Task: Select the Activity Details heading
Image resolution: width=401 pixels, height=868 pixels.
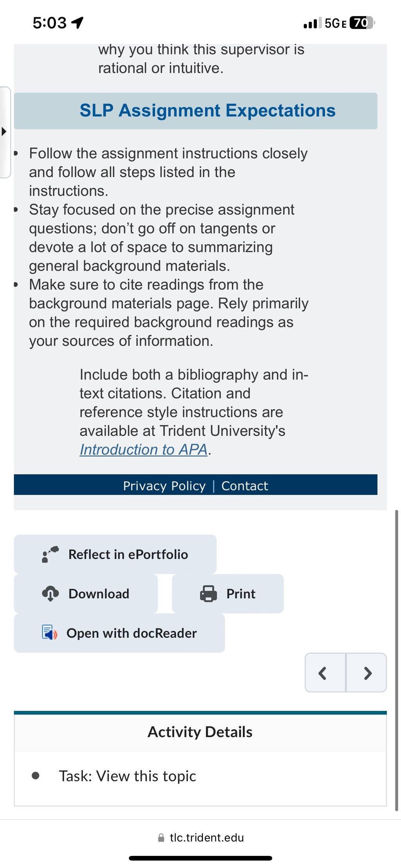Action: click(x=200, y=732)
